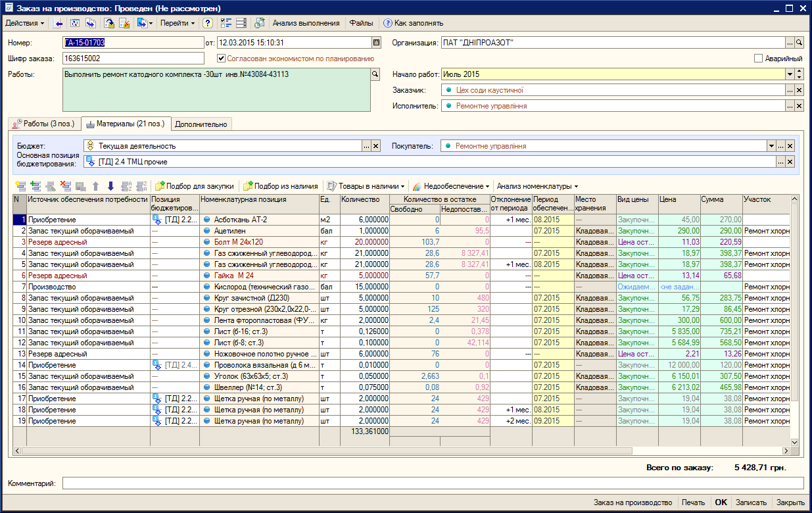Expand the Покупатель dropdown arrow
This screenshot has height=513, width=812.
coord(771,146)
